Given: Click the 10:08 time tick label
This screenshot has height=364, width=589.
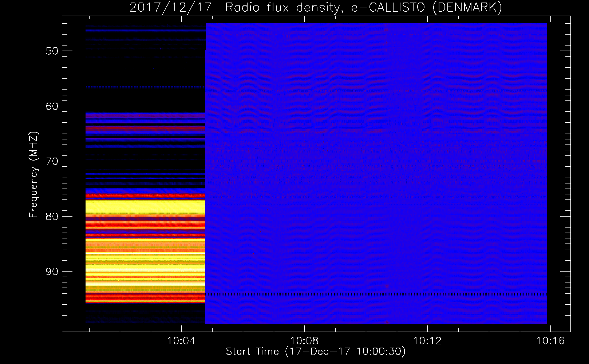Looking at the screenshot, I should [x=304, y=341].
